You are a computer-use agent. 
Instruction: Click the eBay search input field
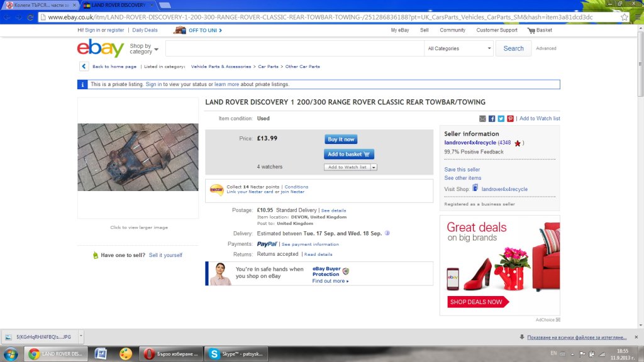[295, 48]
